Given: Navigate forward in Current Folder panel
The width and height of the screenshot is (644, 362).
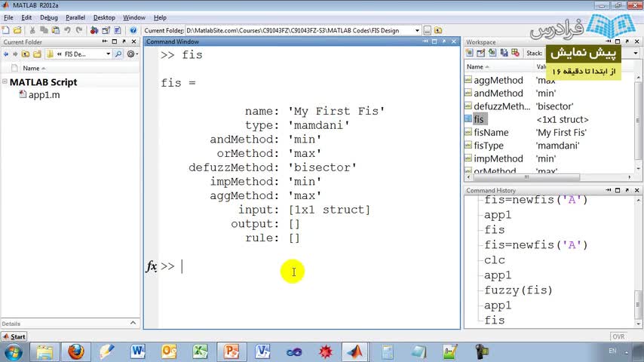Looking at the screenshot, I should [15, 54].
